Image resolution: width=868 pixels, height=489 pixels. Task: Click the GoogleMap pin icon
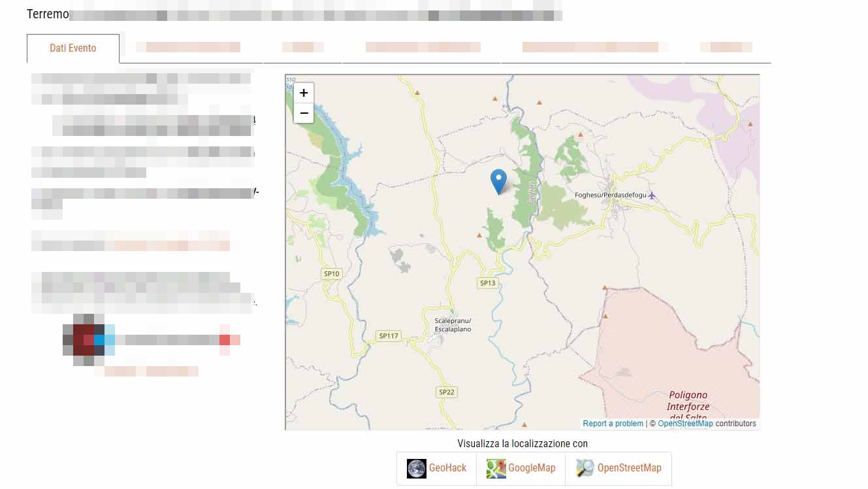pyautogui.click(x=496, y=468)
